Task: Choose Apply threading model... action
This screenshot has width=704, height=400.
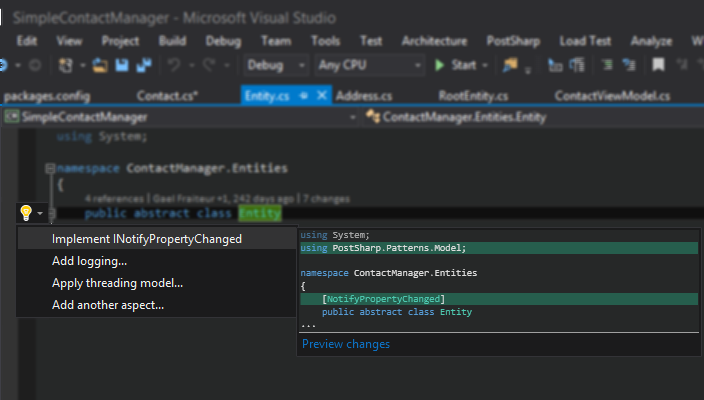Action: click(x=157, y=283)
